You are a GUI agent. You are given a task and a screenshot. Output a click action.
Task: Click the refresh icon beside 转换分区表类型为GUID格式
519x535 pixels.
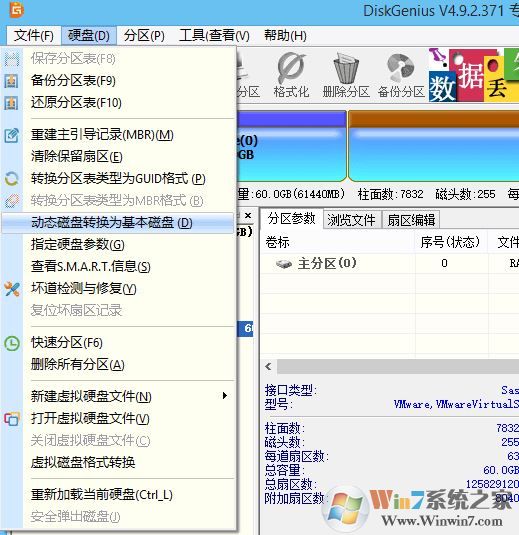tap(11, 178)
